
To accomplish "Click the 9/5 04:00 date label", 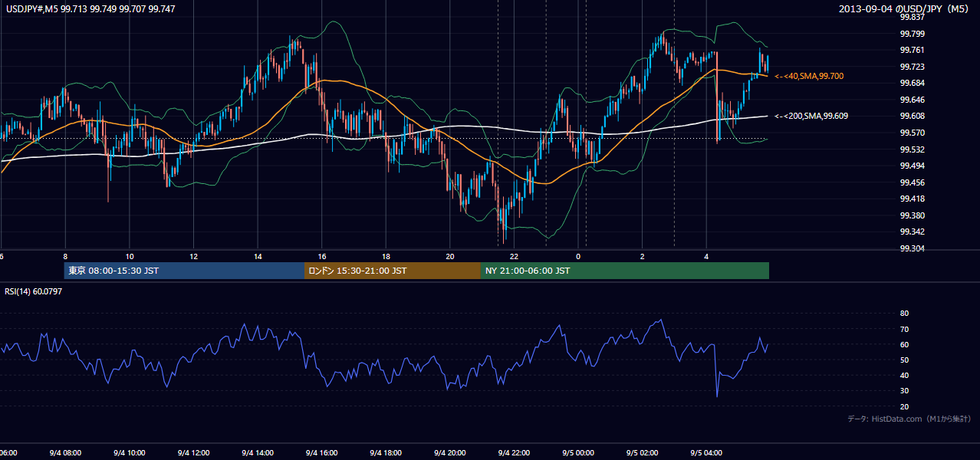I will [706, 452].
